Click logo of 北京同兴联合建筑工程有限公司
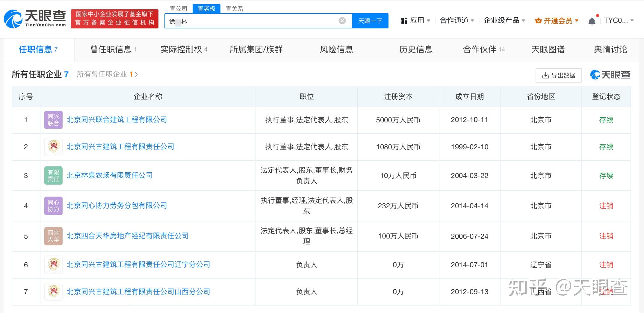The image size is (644, 313). [x=53, y=120]
